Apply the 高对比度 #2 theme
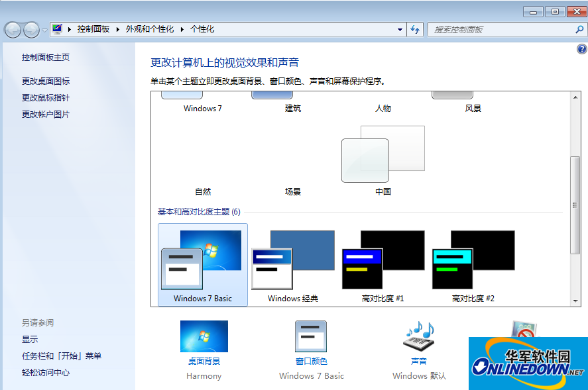Screen dimensions: 588x390 [x=473, y=266]
